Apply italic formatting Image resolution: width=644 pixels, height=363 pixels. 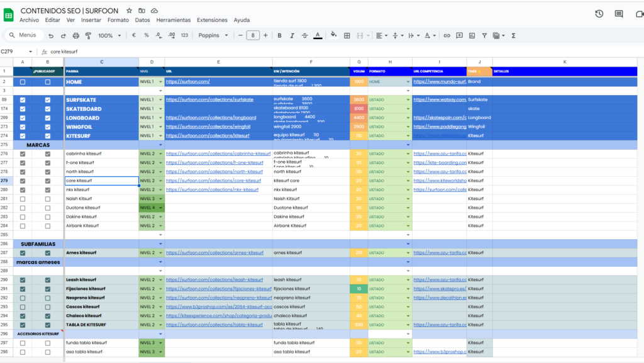pyautogui.click(x=292, y=36)
